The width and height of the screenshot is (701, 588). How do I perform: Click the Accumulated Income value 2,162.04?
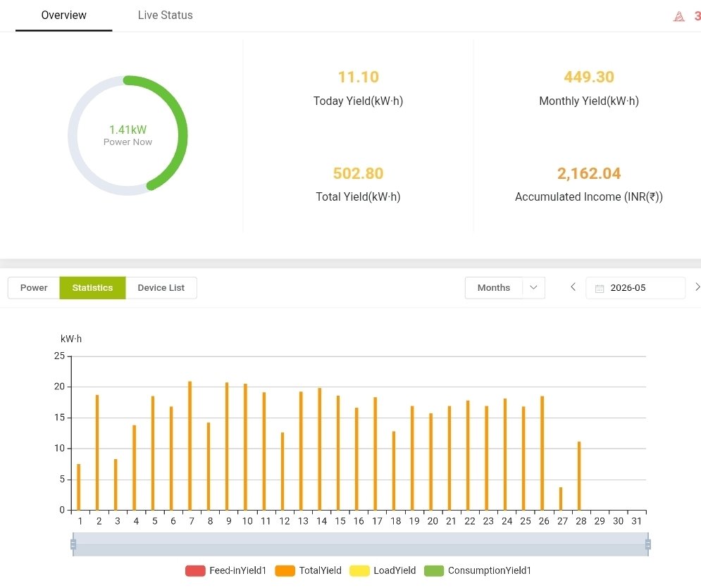pyautogui.click(x=589, y=173)
